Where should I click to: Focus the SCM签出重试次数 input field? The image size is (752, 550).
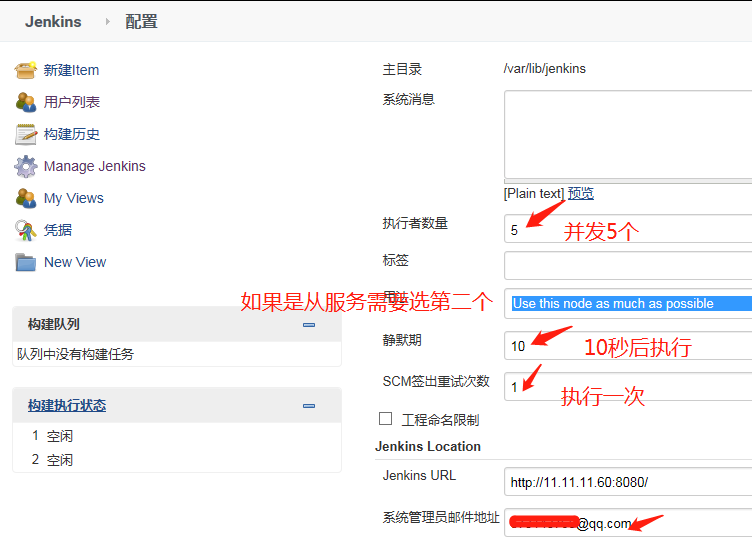tap(628, 386)
